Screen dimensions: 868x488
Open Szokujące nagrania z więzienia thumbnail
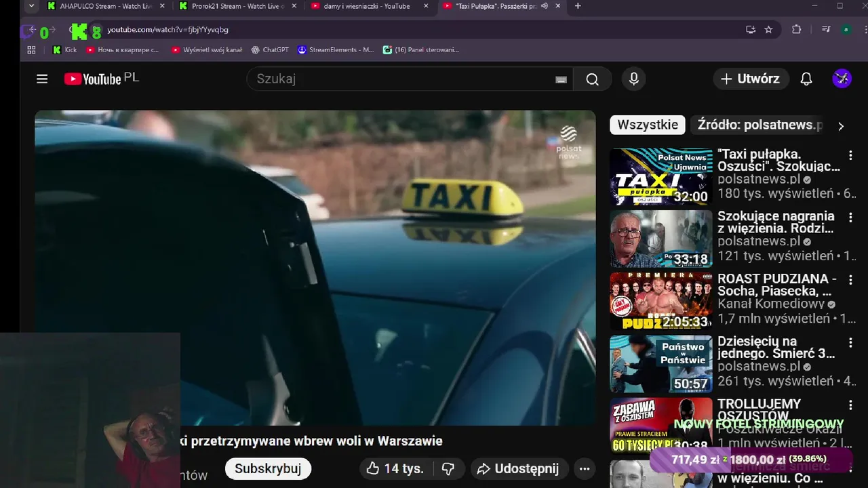point(660,239)
